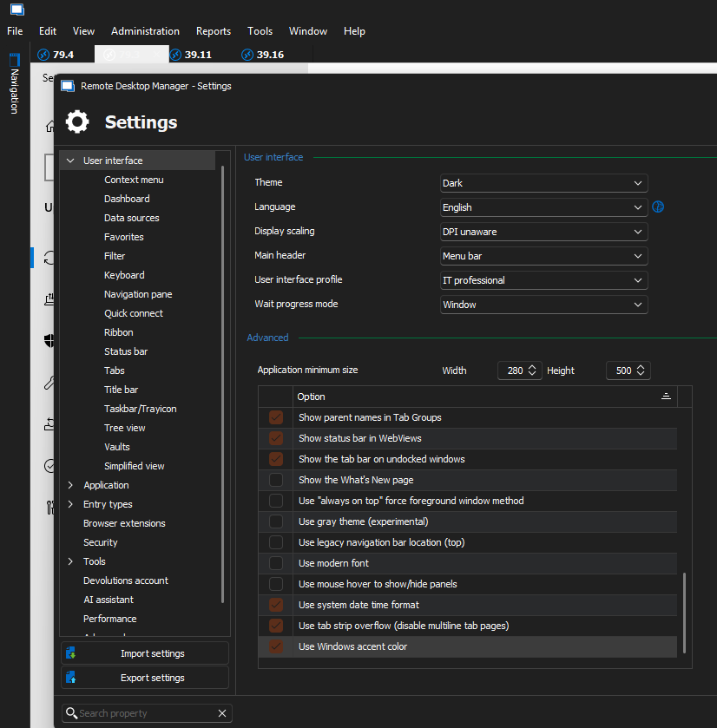Uncheck Show parent names in Tab Groups
Viewport: 717px width, 728px height.
pyautogui.click(x=276, y=417)
